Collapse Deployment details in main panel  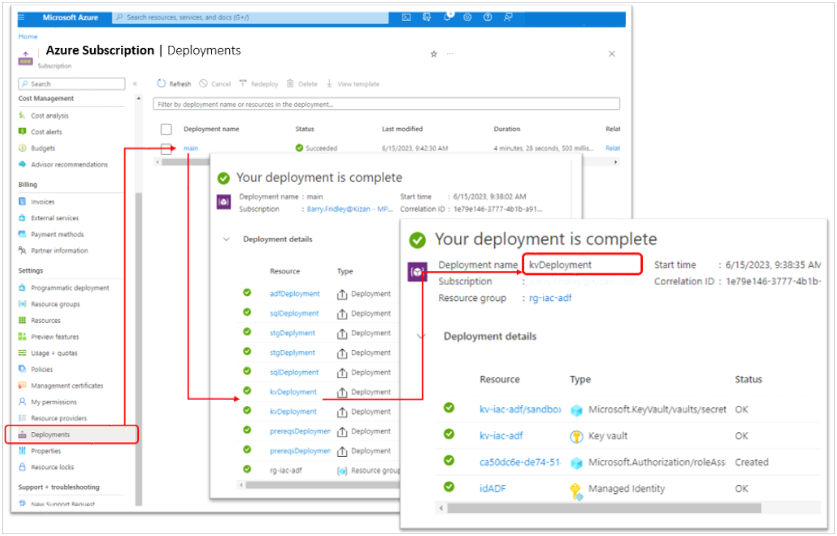coord(226,240)
